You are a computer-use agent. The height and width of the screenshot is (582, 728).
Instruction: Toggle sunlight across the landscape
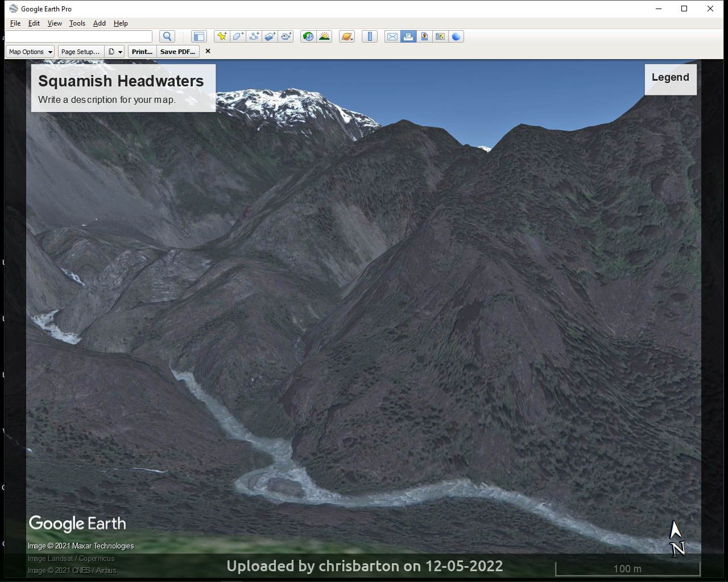click(x=324, y=36)
